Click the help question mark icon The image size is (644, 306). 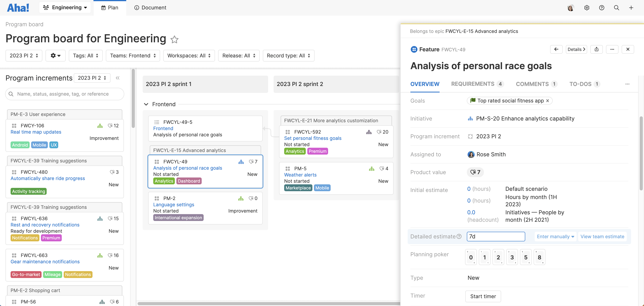click(x=601, y=8)
